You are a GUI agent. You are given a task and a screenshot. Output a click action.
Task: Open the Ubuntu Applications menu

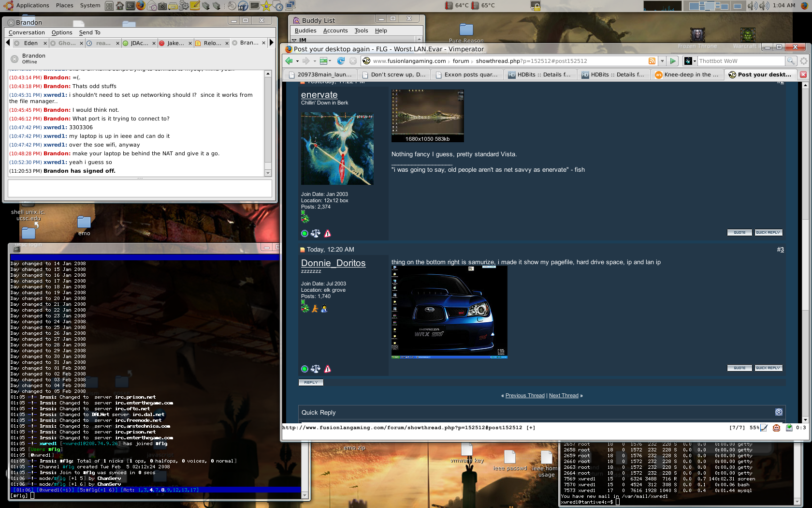(32, 5)
